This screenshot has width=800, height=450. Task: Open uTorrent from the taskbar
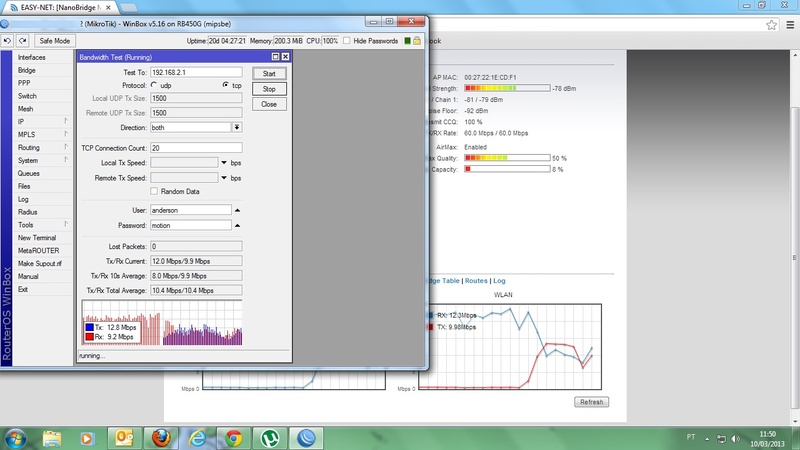270,437
